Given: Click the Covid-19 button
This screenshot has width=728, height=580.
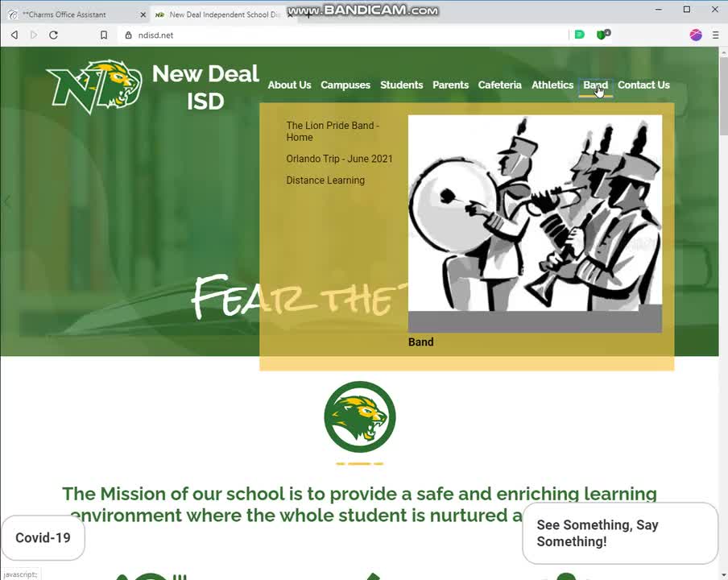Looking at the screenshot, I should pyautogui.click(x=42, y=537).
